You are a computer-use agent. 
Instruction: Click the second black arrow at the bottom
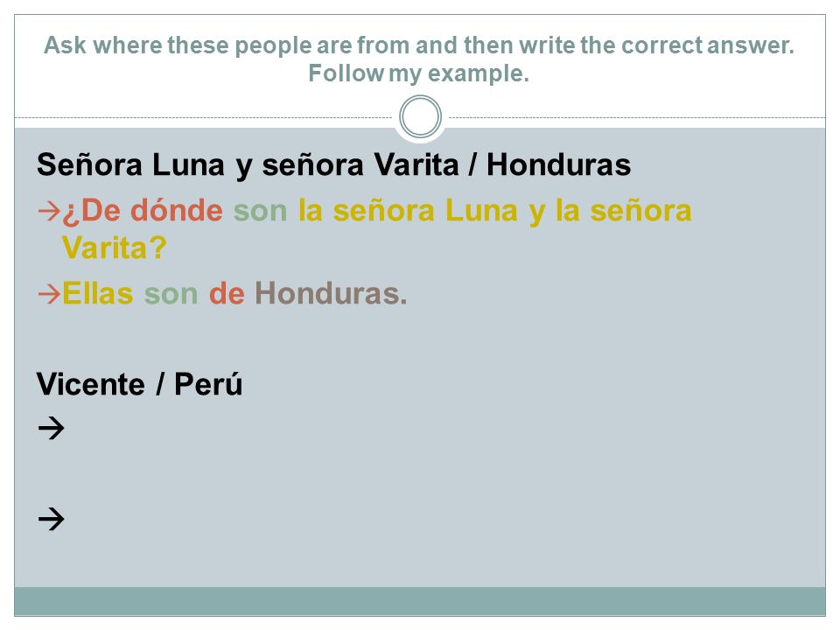[52, 519]
